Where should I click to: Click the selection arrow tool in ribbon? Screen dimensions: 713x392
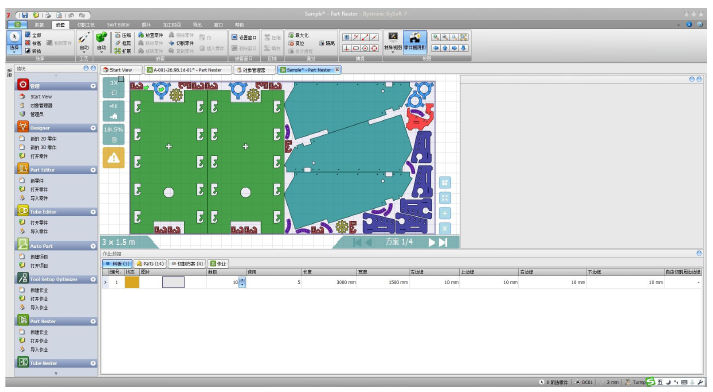coord(14,37)
